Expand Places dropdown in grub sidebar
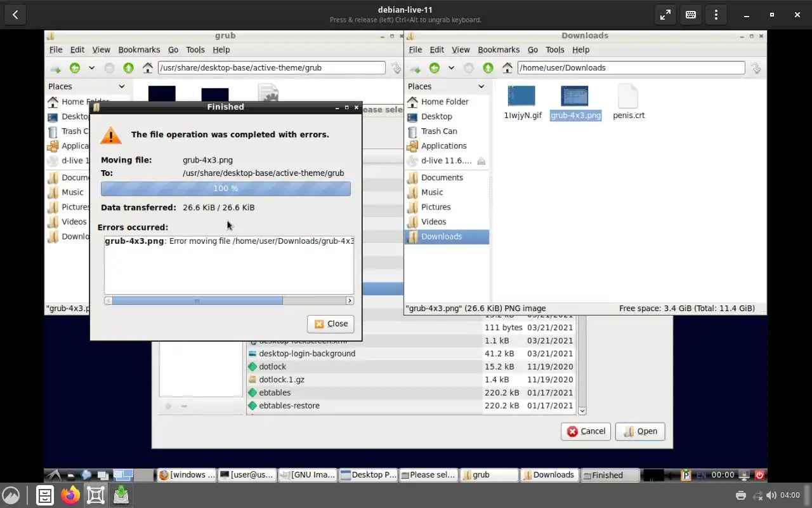The height and width of the screenshot is (508, 812). pyautogui.click(x=122, y=86)
